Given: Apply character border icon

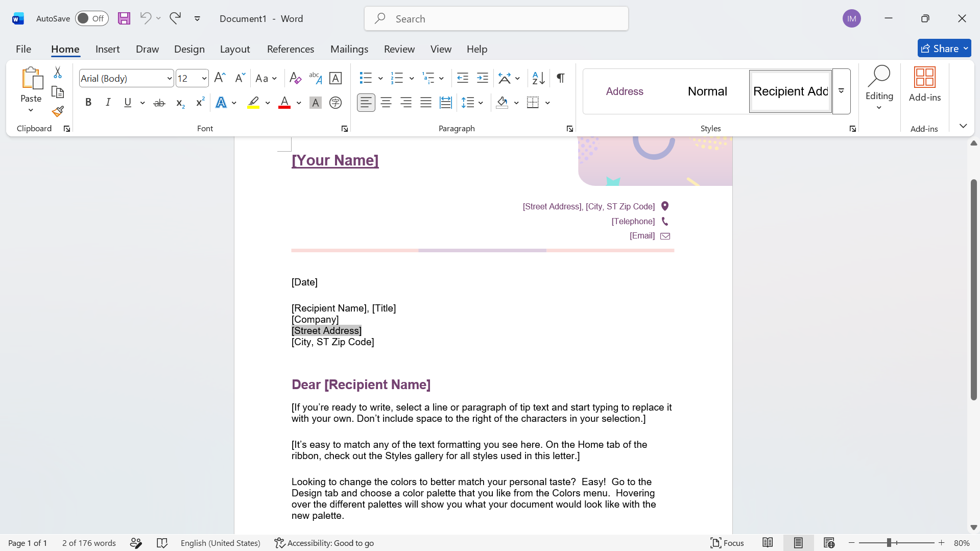Looking at the screenshot, I should tap(336, 78).
